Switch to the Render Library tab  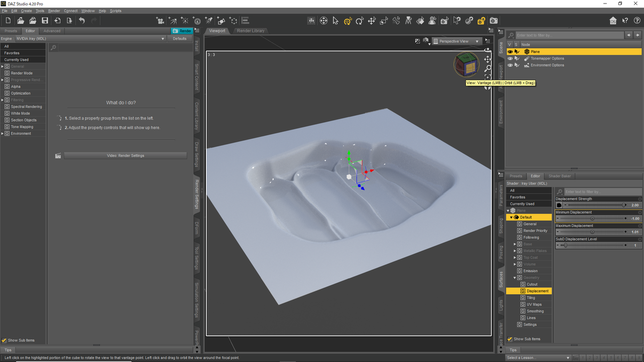click(x=250, y=30)
